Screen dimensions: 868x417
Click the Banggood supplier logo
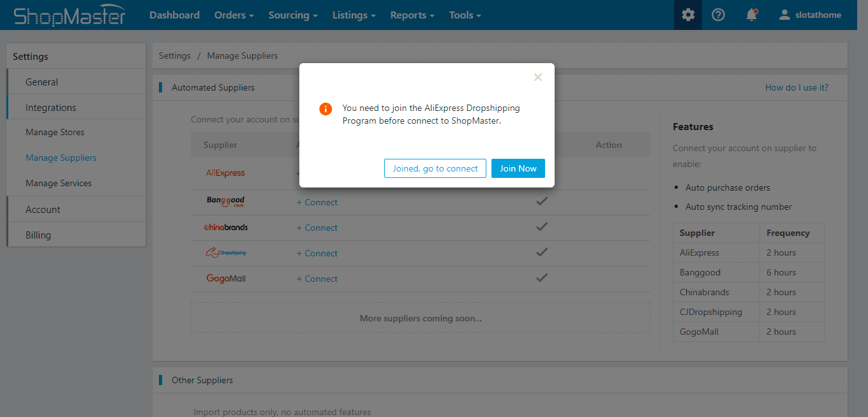pos(225,201)
